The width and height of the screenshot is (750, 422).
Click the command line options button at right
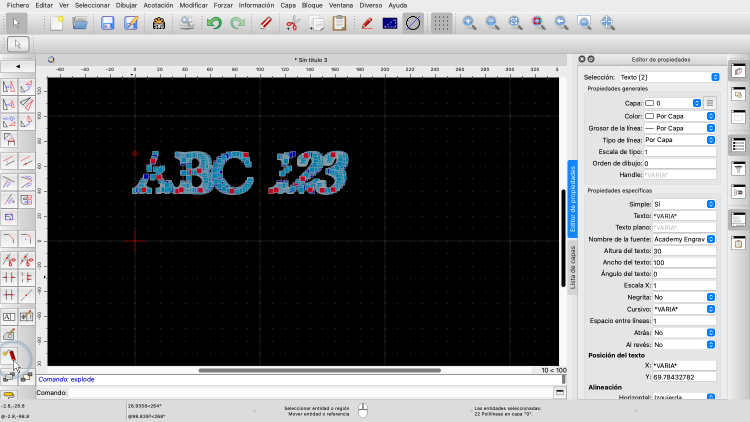(x=560, y=392)
